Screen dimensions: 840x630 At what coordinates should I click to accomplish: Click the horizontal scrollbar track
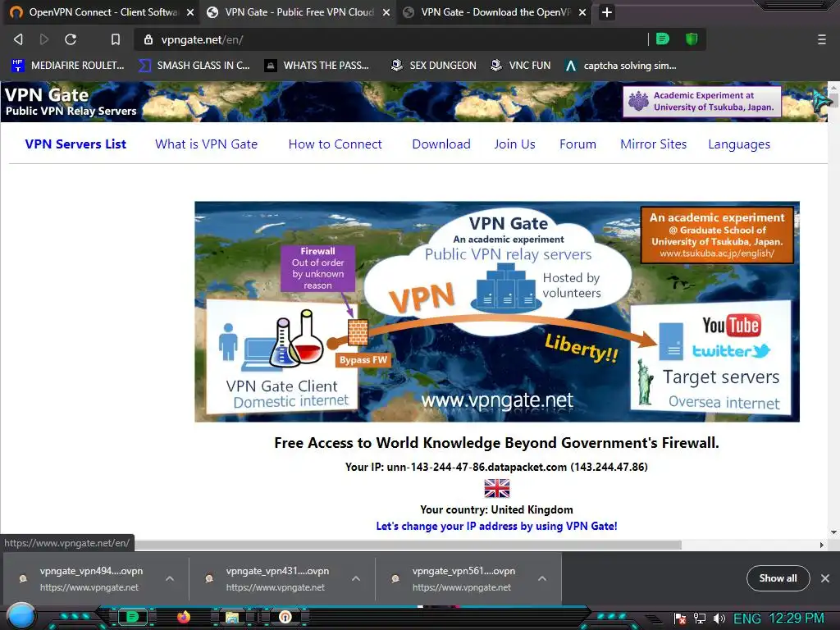(x=749, y=545)
